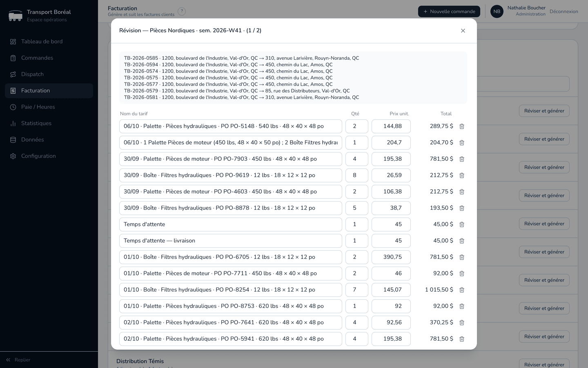The image size is (588, 368).
Task: Collapse the sidebar with Replier
Action: click(18, 360)
